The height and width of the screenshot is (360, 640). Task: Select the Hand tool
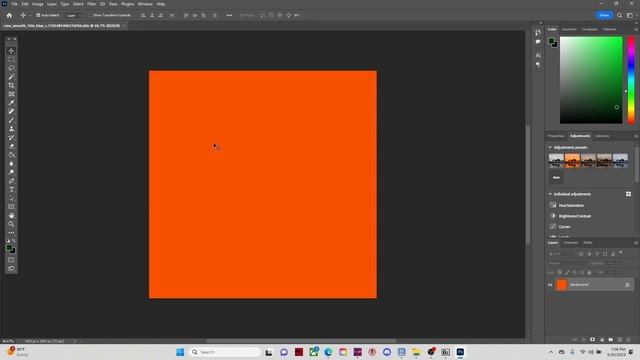coord(11,216)
